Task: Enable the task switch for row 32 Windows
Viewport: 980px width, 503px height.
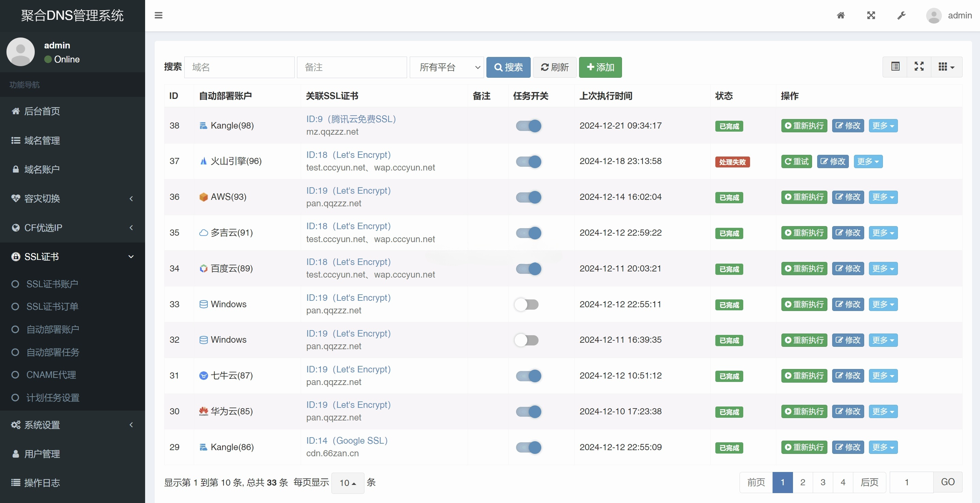Action: pyautogui.click(x=527, y=340)
